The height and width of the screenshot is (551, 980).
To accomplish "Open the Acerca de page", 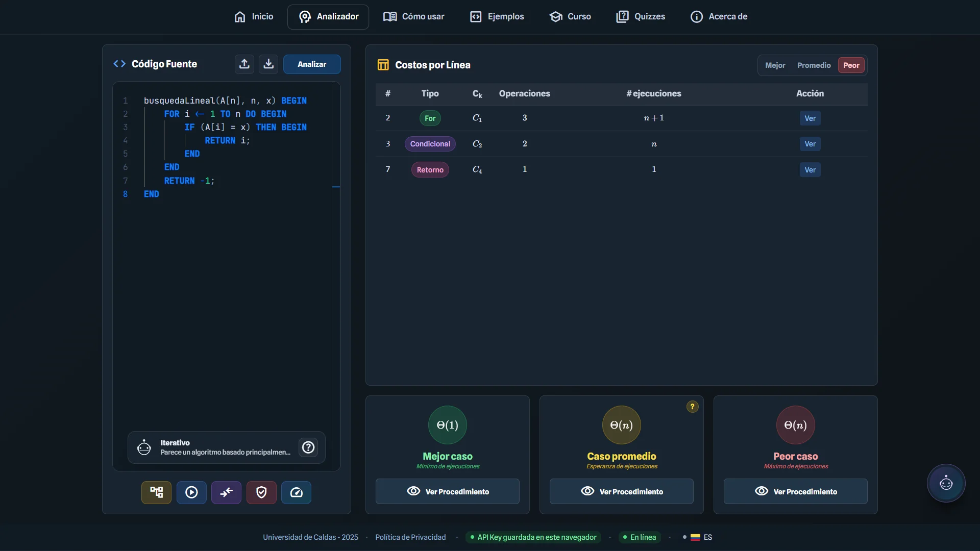I will point(719,17).
